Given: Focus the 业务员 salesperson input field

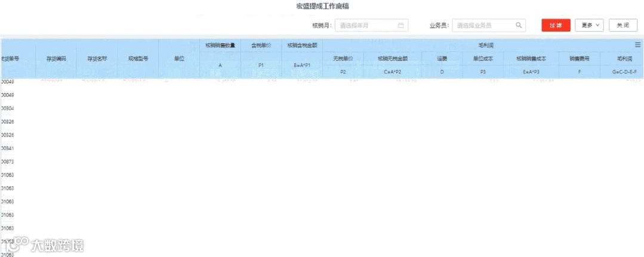Looking at the screenshot, I should pyautogui.click(x=489, y=25).
